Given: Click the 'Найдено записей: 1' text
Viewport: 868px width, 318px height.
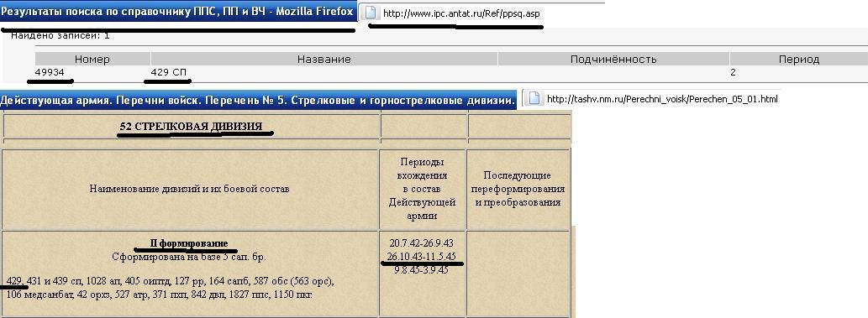Looking at the screenshot, I should [60, 35].
